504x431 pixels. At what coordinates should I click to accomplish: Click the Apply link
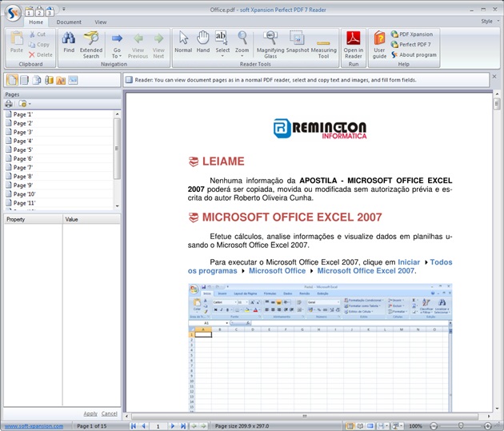[90, 413]
